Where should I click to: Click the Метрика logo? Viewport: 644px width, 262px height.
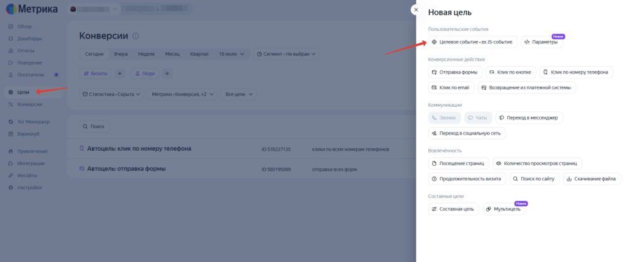(x=32, y=9)
